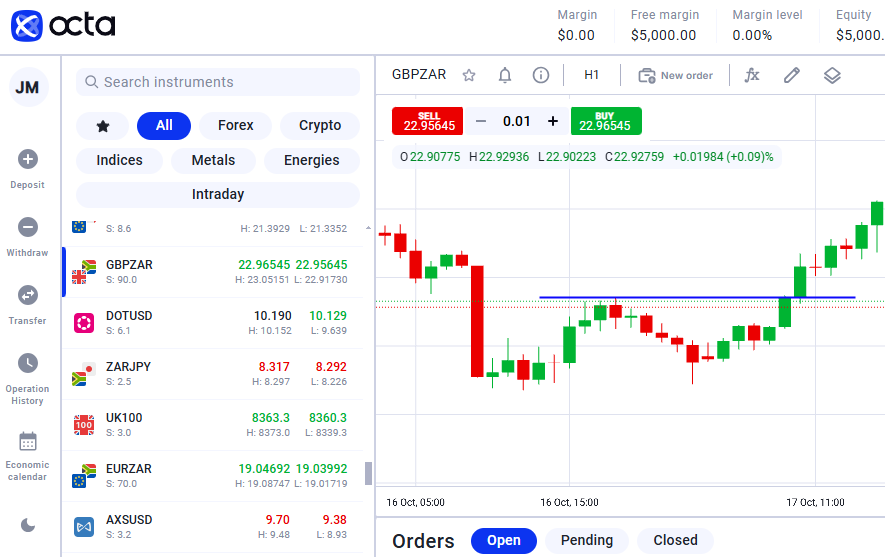Filter instruments by Forex
This screenshot has width=885, height=557.
click(x=236, y=126)
